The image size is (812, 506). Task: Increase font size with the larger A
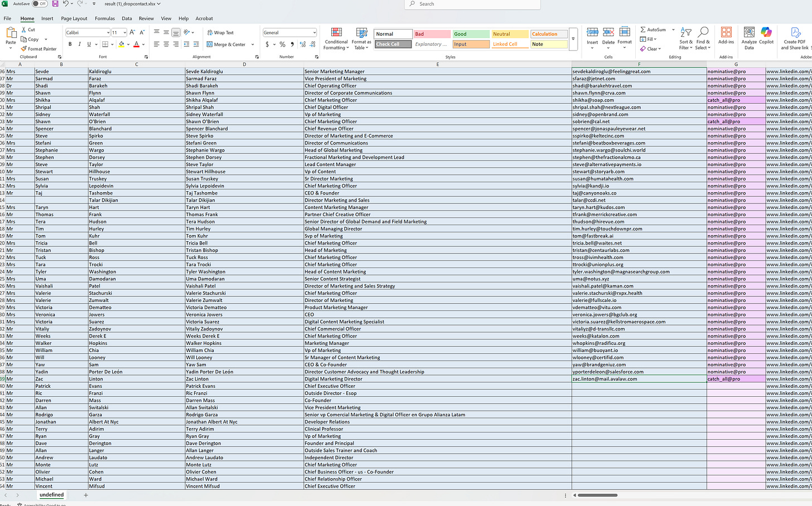click(132, 33)
